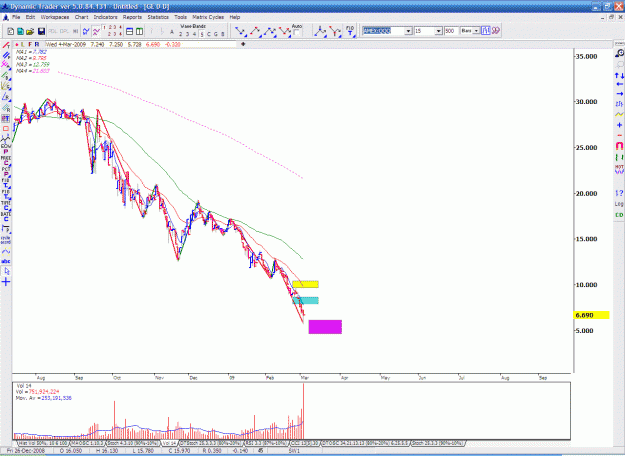Select the fork projection tool icon
The width and height of the screenshot is (625, 456).
click(x=320, y=31)
